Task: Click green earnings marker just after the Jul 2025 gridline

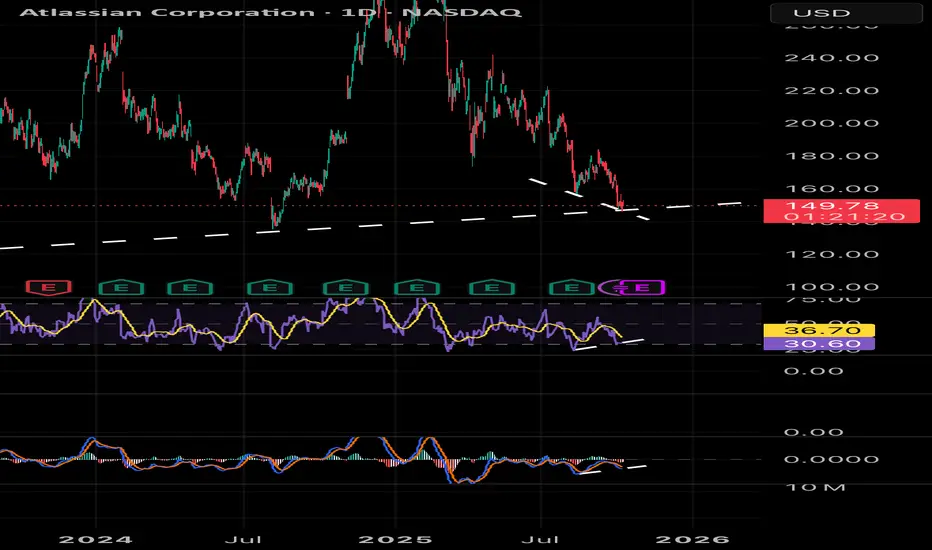Action: coord(572,288)
